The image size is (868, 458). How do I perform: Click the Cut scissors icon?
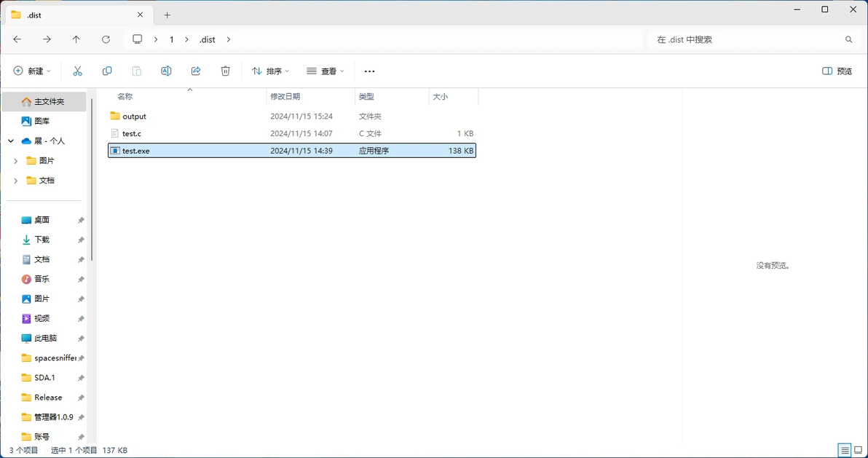[x=77, y=71]
